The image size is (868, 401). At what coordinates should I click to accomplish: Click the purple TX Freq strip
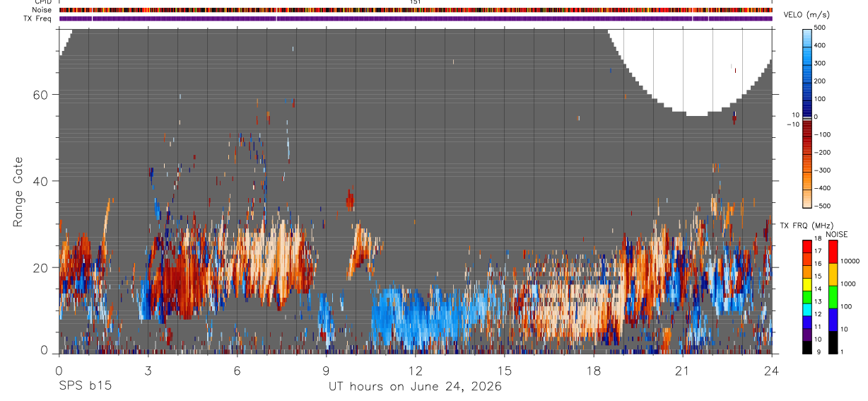(416, 18)
